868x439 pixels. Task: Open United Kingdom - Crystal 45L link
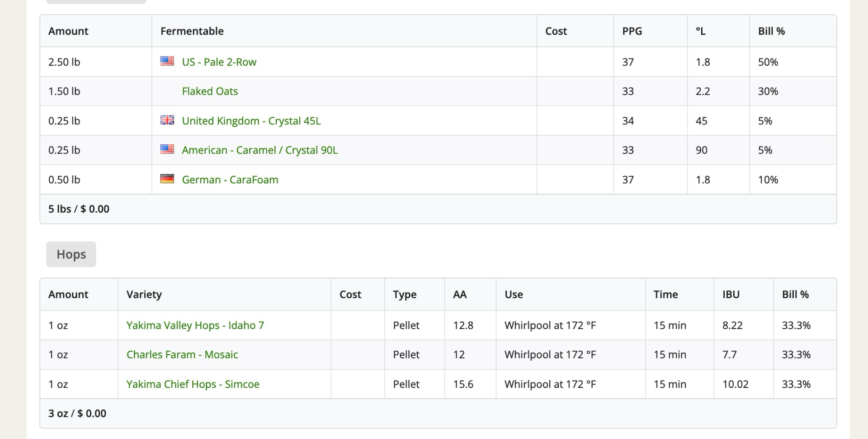click(251, 121)
